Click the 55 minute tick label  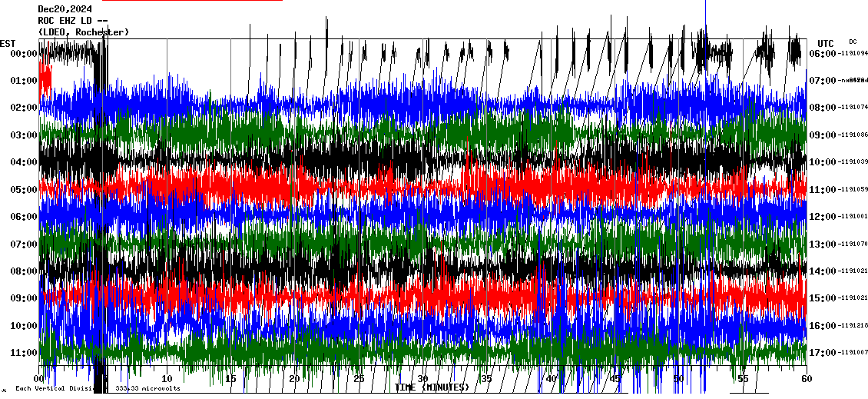tap(742, 379)
